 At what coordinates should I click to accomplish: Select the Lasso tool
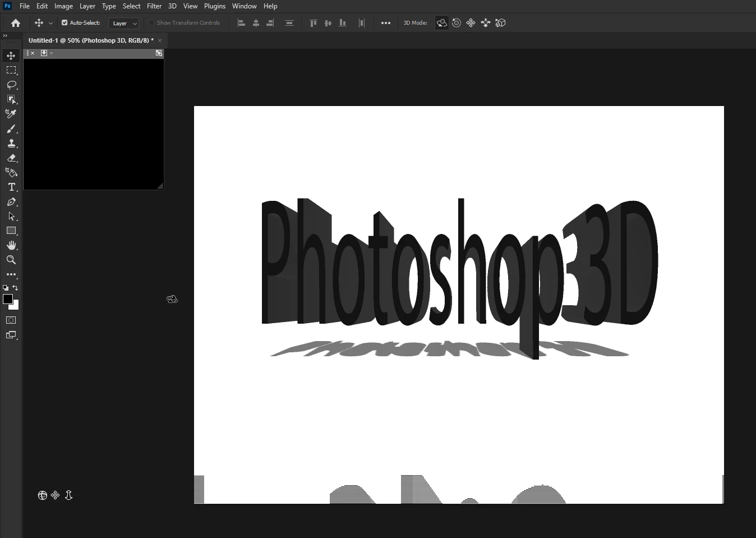coord(11,85)
